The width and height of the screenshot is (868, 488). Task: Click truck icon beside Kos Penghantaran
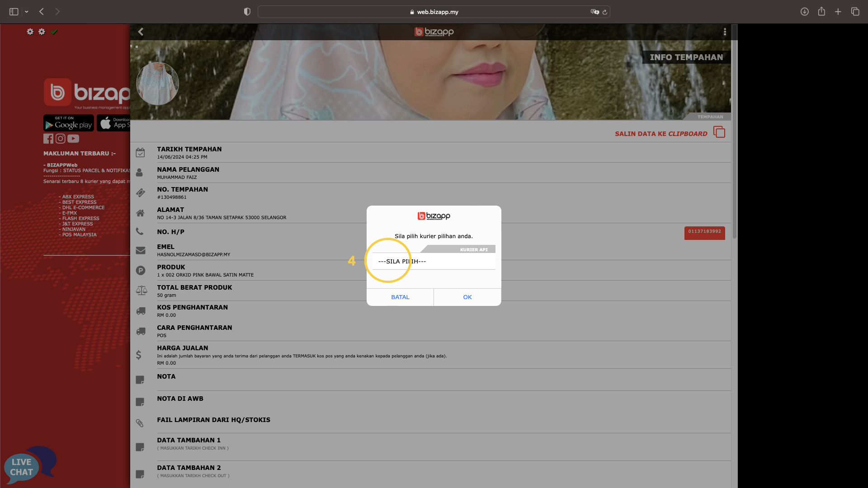[x=141, y=311]
